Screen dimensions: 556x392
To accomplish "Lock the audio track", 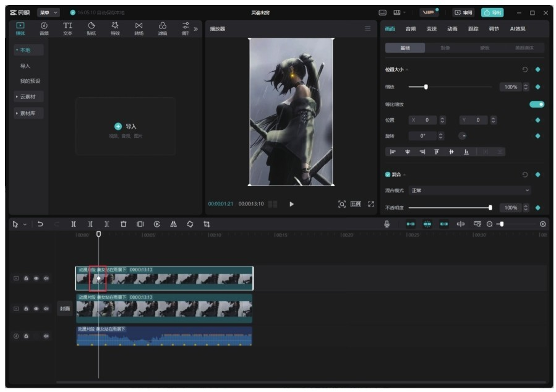I will [x=26, y=336].
